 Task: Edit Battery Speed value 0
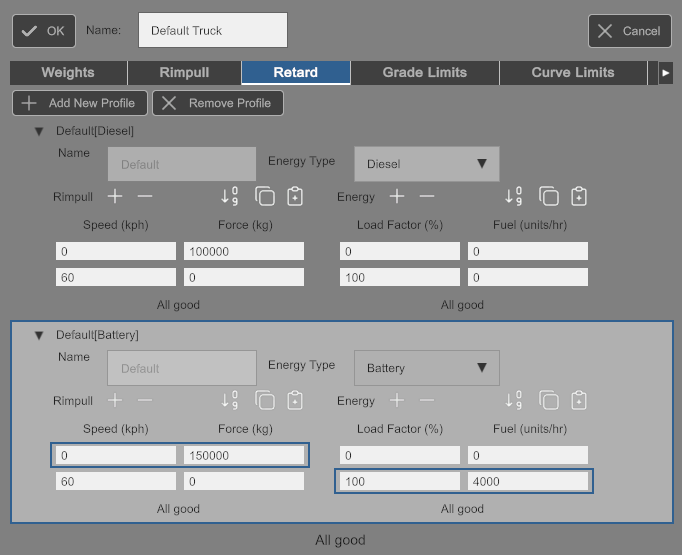(116, 455)
